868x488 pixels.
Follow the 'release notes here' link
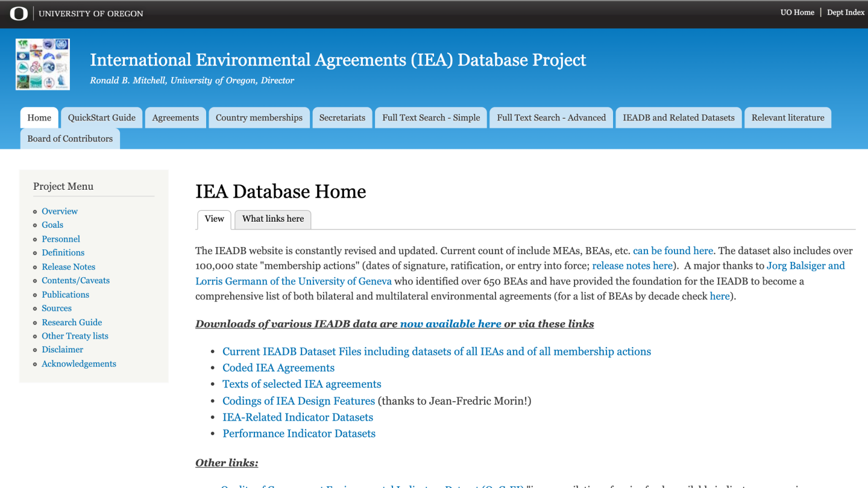click(x=632, y=266)
